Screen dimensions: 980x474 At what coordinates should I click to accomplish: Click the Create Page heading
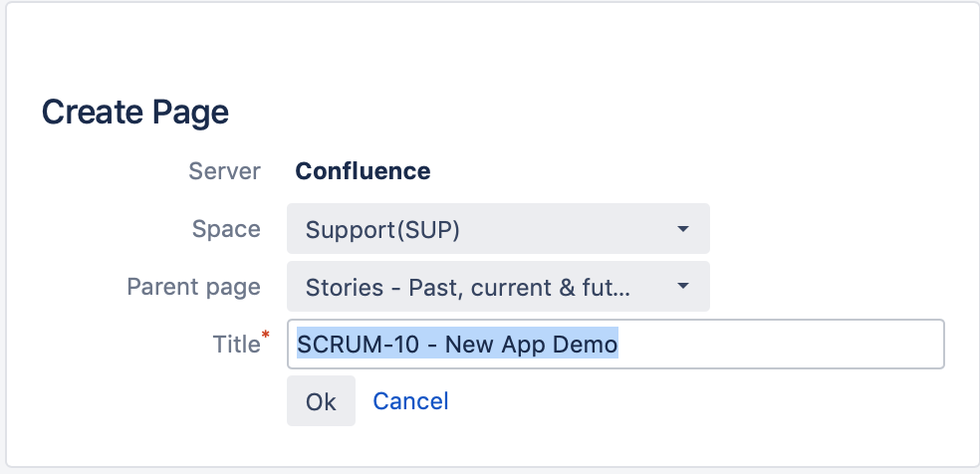click(135, 113)
